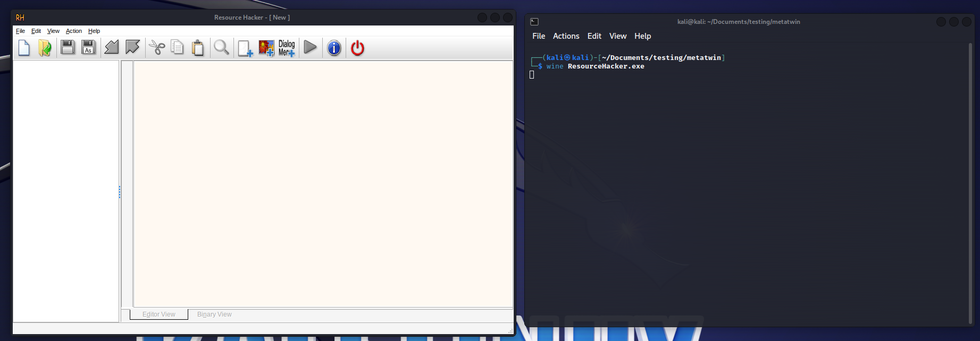The image size is (980, 341).
Task: Click the Paste clipboard icon
Action: click(198, 48)
